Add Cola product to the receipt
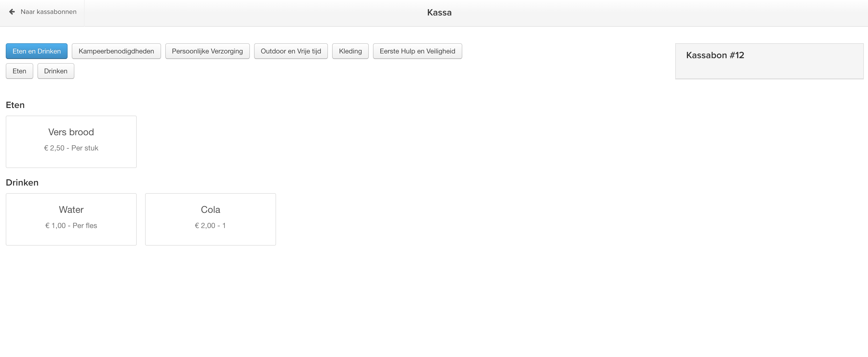The width and height of the screenshot is (868, 357). point(211,219)
